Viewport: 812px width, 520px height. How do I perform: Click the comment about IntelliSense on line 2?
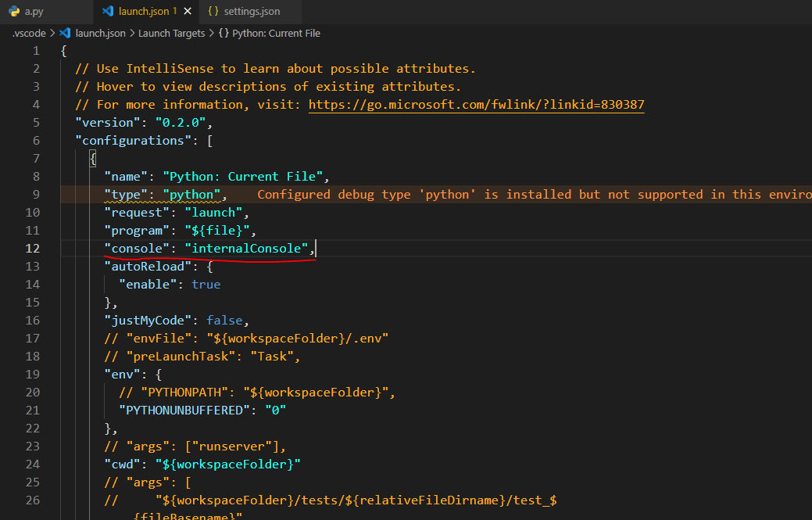(x=276, y=68)
